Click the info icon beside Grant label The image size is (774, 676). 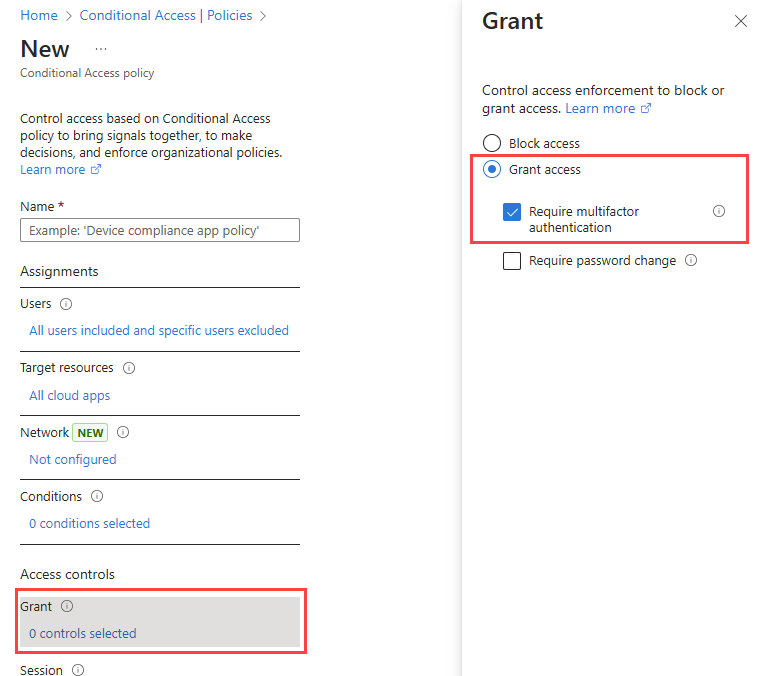(x=67, y=606)
